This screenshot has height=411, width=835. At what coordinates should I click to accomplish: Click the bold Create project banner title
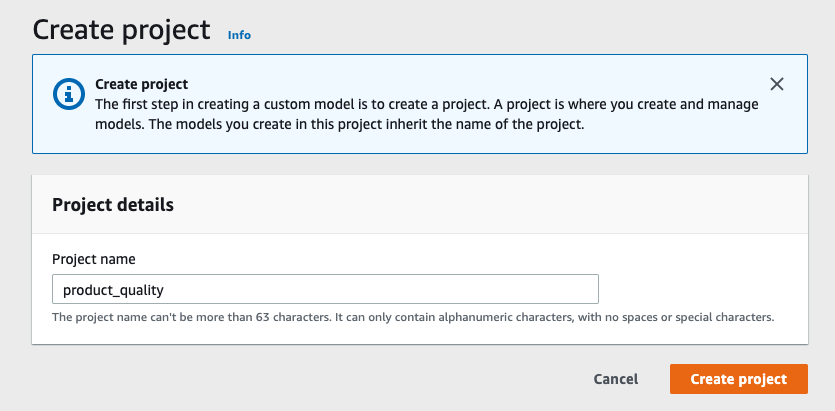141,85
